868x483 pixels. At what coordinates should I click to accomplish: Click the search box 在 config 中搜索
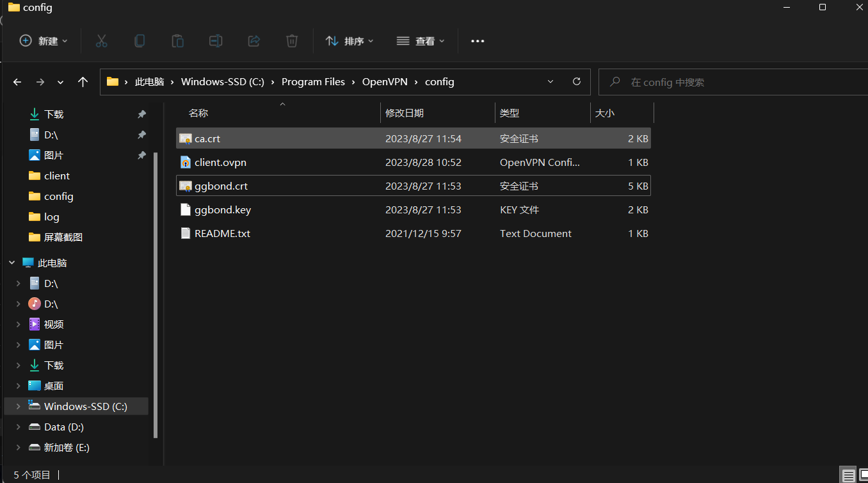[733, 82]
